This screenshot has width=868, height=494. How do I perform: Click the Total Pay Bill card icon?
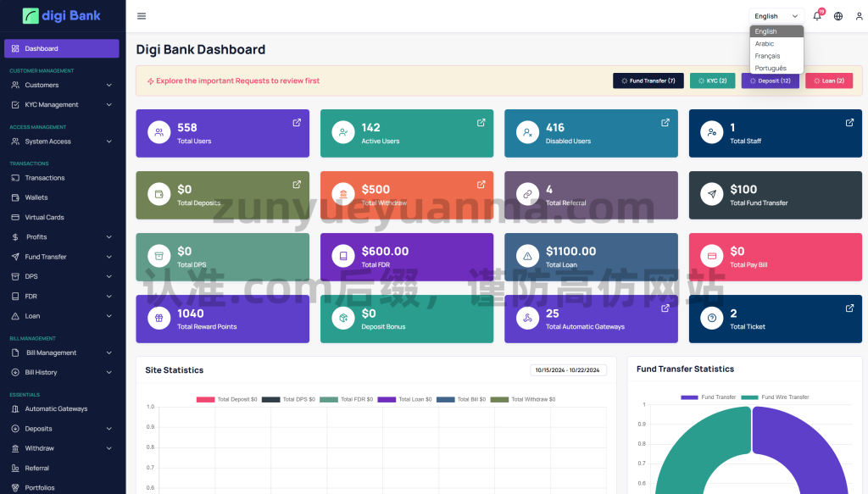click(x=712, y=256)
